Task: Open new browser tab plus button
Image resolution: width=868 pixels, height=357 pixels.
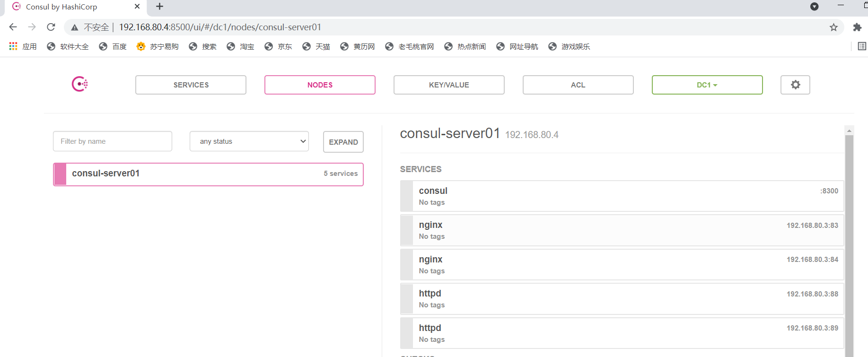Action: pyautogui.click(x=159, y=7)
